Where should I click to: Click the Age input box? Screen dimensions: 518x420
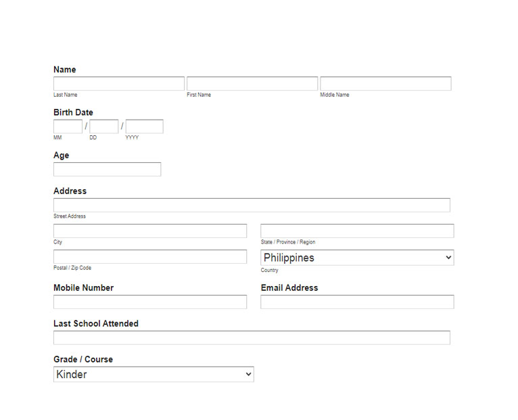tap(107, 169)
